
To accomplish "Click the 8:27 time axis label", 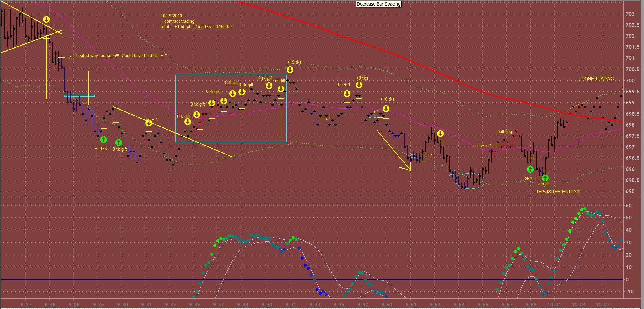I will click(x=26, y=304).
